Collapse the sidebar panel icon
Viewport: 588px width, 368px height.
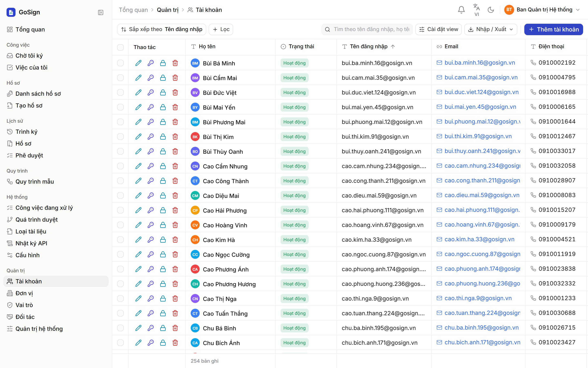tap(101, 12)
